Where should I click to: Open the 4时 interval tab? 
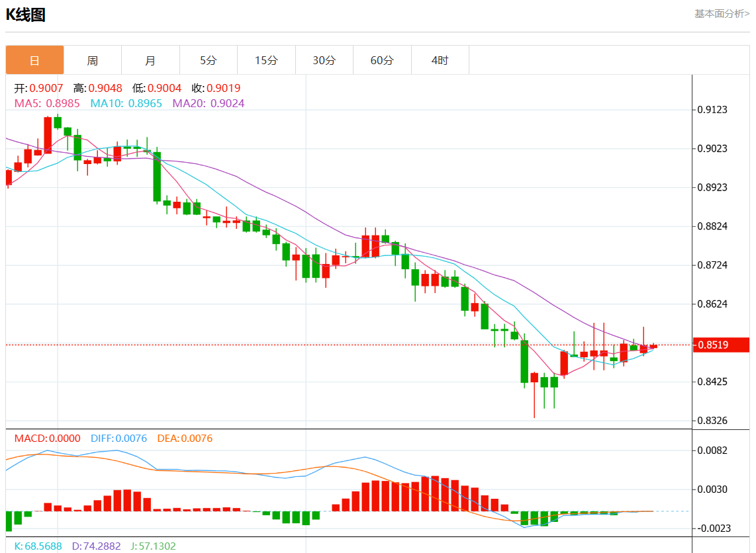[440, 60]
